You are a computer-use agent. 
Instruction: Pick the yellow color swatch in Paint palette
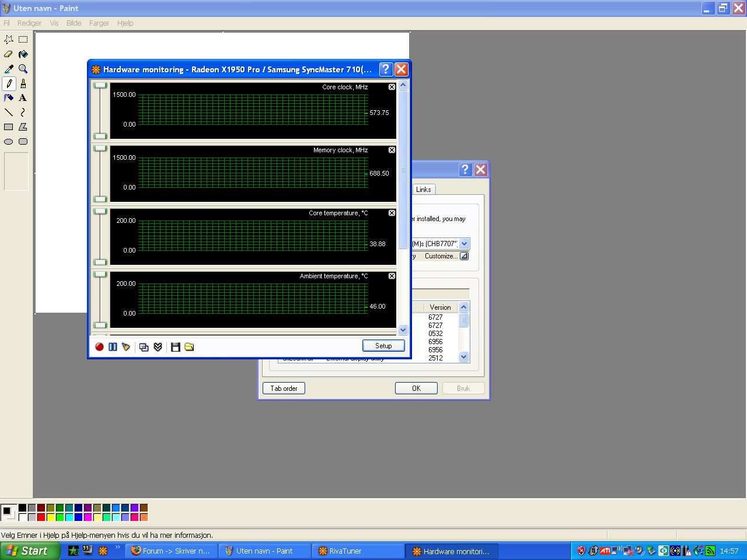(x=50, y=517)
